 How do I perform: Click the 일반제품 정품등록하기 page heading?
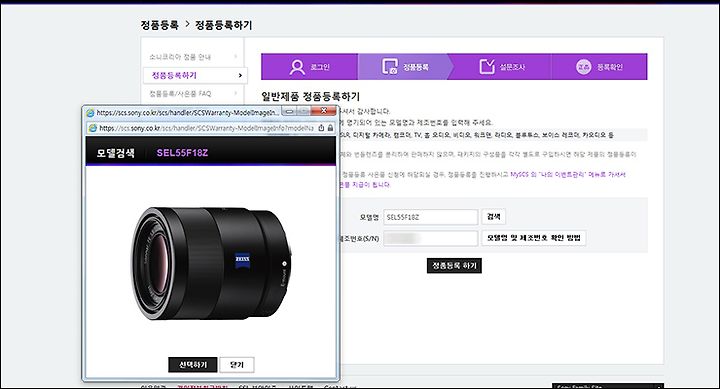(x=310, y=96)
